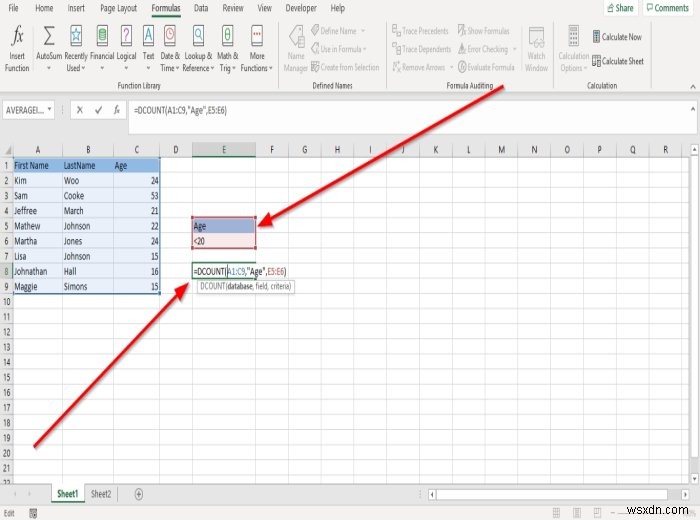This screenshot has height=520, width=700.
Task: Select column E header
Action: pos(224,150)
